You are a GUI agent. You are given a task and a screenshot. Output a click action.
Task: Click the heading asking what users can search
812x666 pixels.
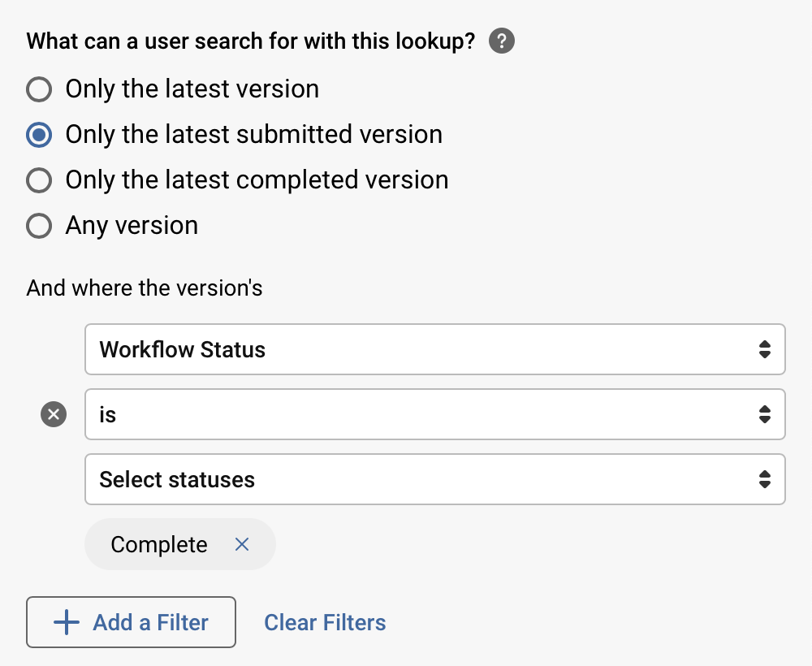coord(252,41)
